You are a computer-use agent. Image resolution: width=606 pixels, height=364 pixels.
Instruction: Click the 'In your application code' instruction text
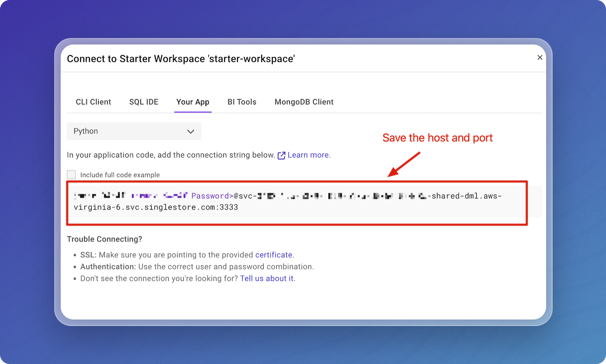point(171,155)
